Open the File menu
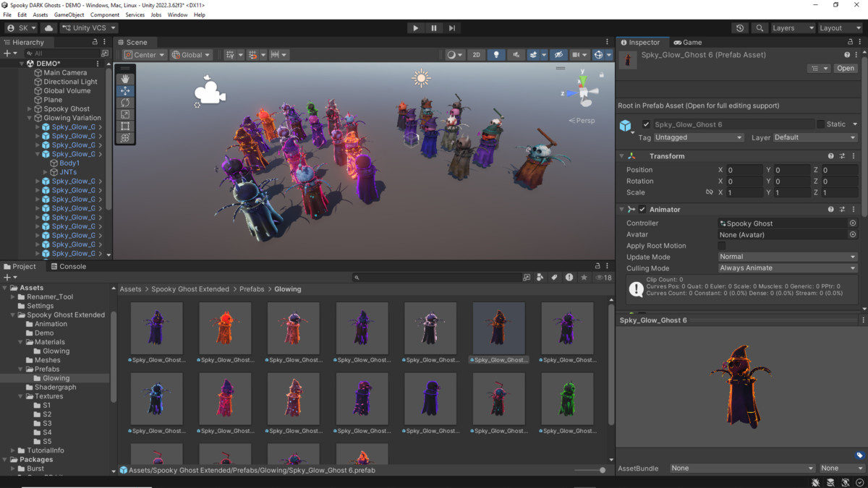The width and height of the screenshot is (868, 488). 7,14
